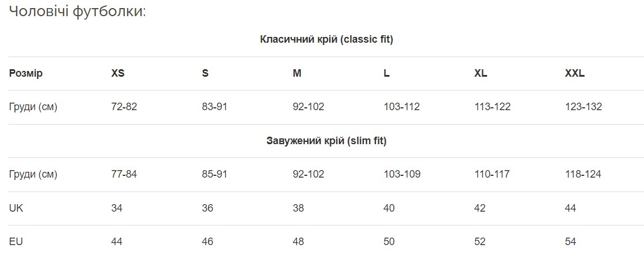
Task: Click UK size 42 cell
Action: tap(480, 208)
